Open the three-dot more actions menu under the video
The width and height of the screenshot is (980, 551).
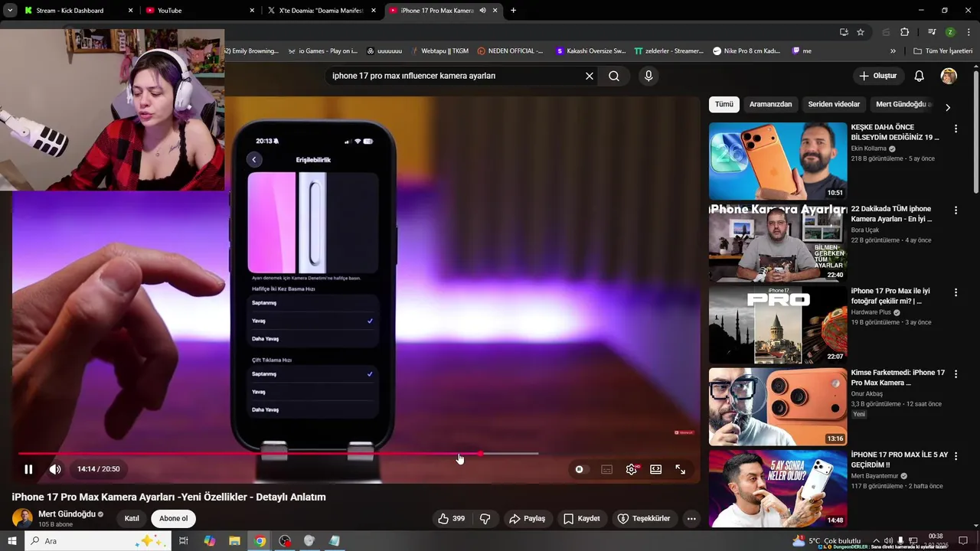point(691,519)
